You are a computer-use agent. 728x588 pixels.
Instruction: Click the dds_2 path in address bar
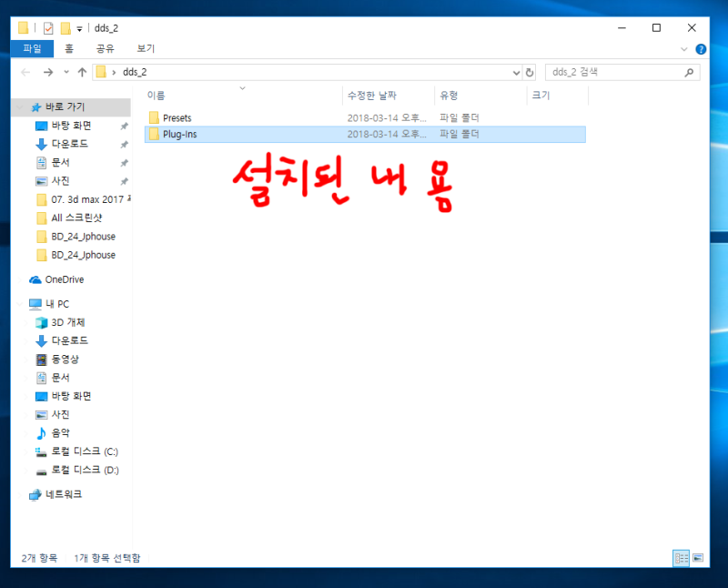[135, 72]
